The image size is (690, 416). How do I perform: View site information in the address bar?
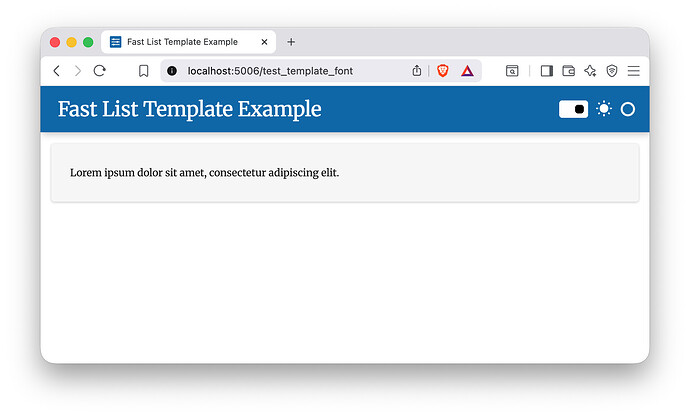point(172,71)
